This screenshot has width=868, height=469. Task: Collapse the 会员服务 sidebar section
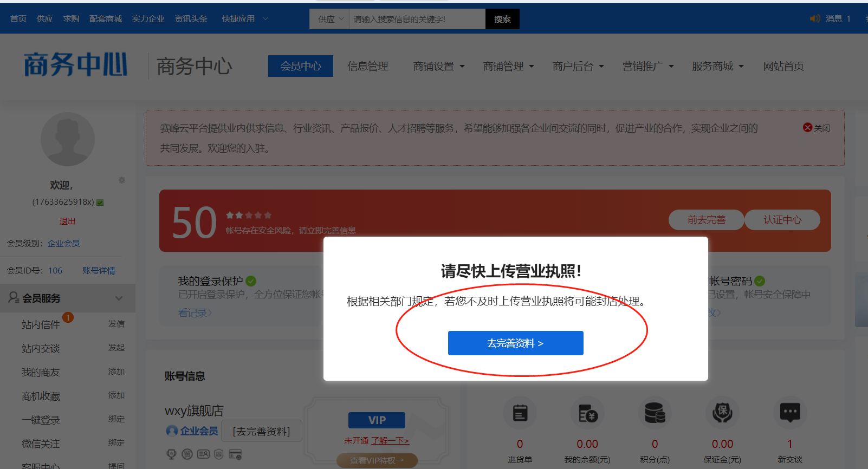[119, 298]
